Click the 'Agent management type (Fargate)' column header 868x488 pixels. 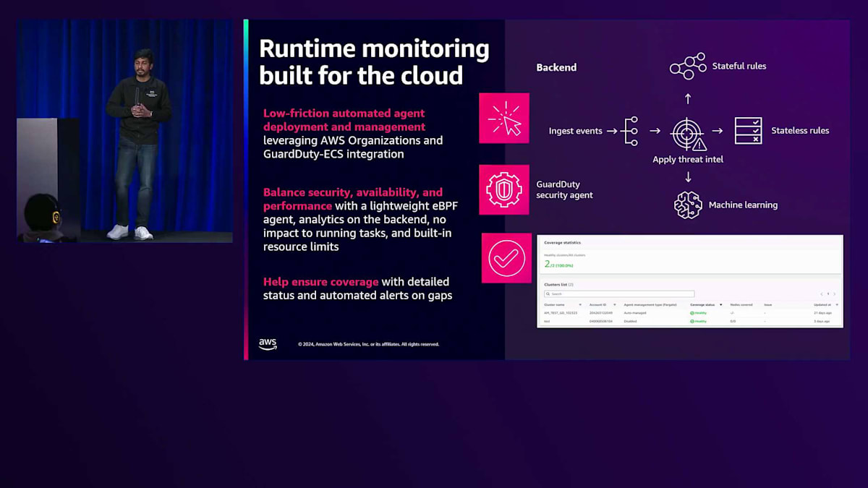[650, 304]
